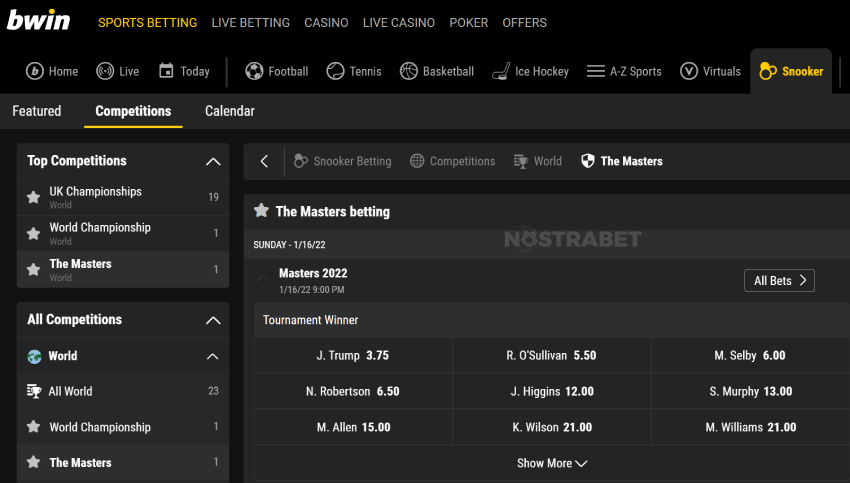850x483 pixels.
Task: Open the Live section icon
Action: [x=105, y=71]
